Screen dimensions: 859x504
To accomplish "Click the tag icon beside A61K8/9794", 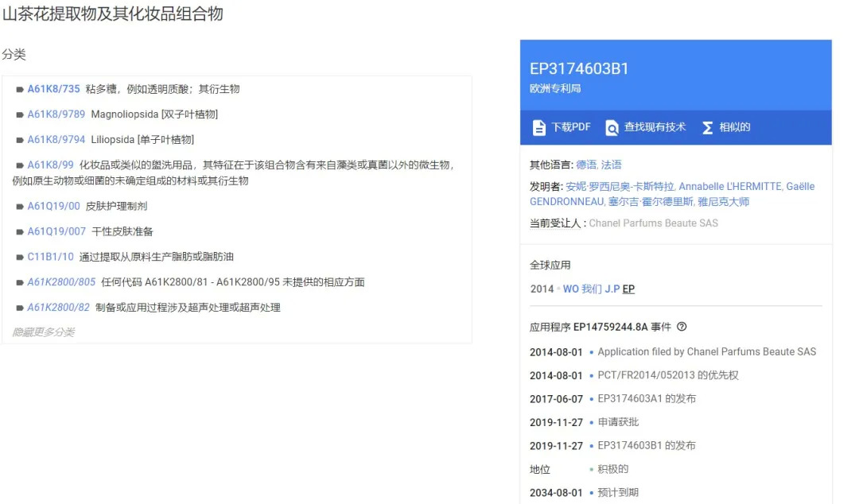I will click(x=20, y=140).
